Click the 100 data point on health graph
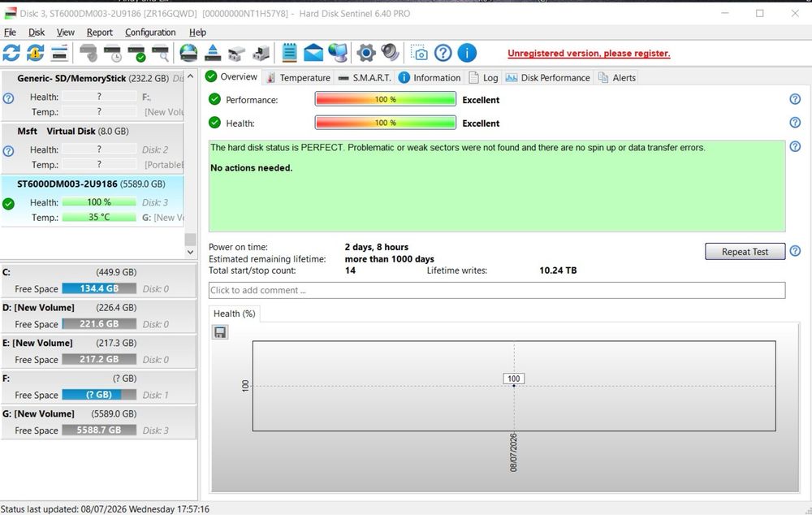 tap(514, 386)
